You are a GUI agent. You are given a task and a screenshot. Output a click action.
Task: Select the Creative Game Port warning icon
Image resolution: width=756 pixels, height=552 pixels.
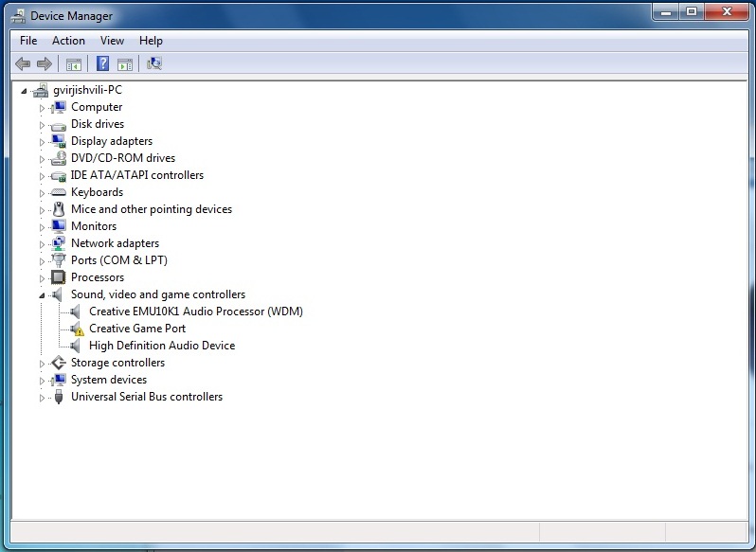pyautogui.click(x=77, y=329)
